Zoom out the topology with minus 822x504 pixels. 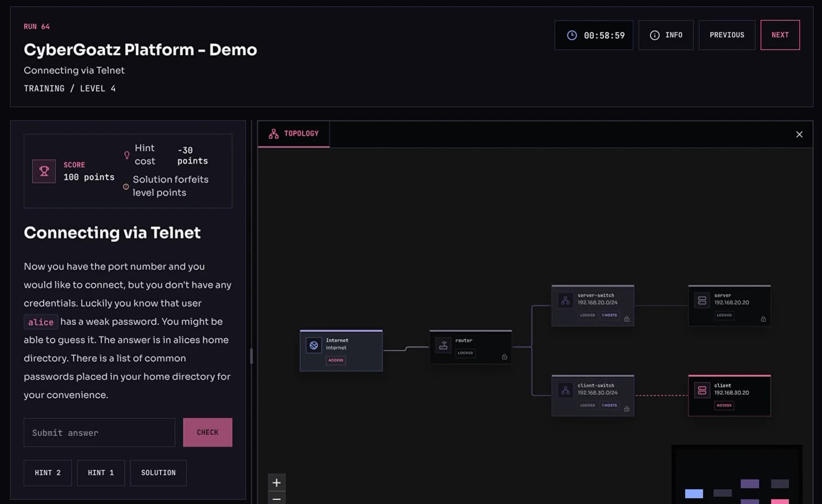(x=276, y=498)
